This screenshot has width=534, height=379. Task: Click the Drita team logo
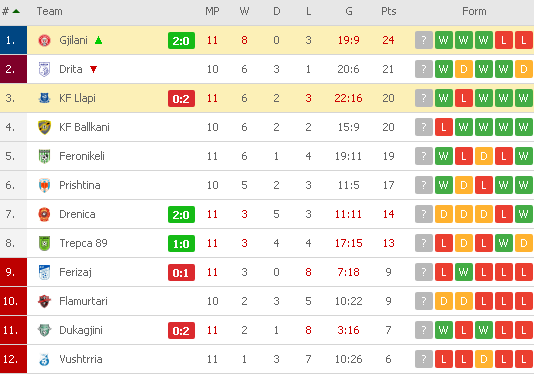(44, 69)
